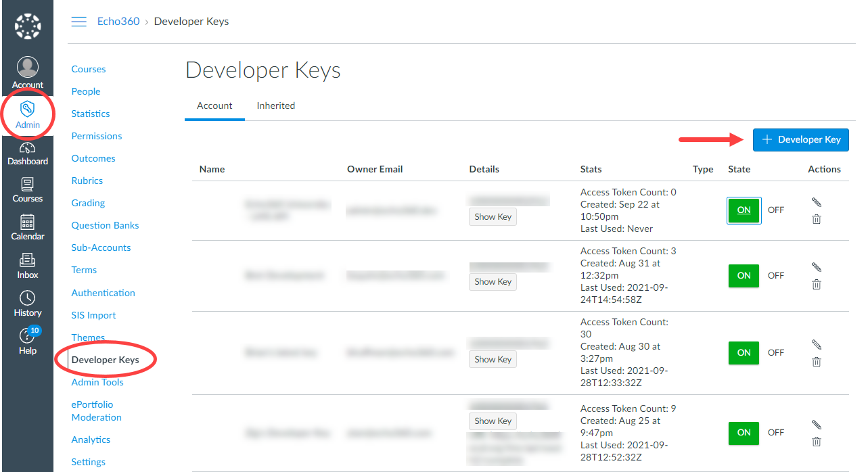The height and width of the screenshot is (472, 868).
Task: Select the Account tab
Action: 214,106
